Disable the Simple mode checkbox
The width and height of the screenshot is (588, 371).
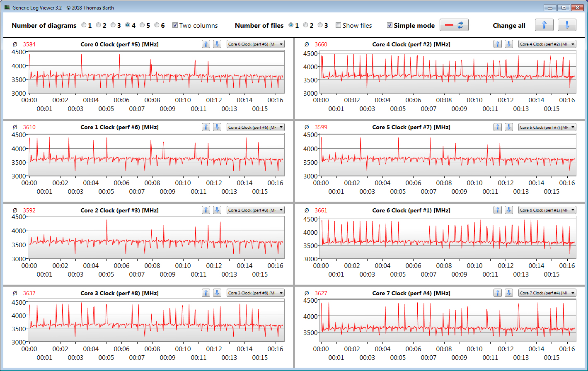(390, 25)
